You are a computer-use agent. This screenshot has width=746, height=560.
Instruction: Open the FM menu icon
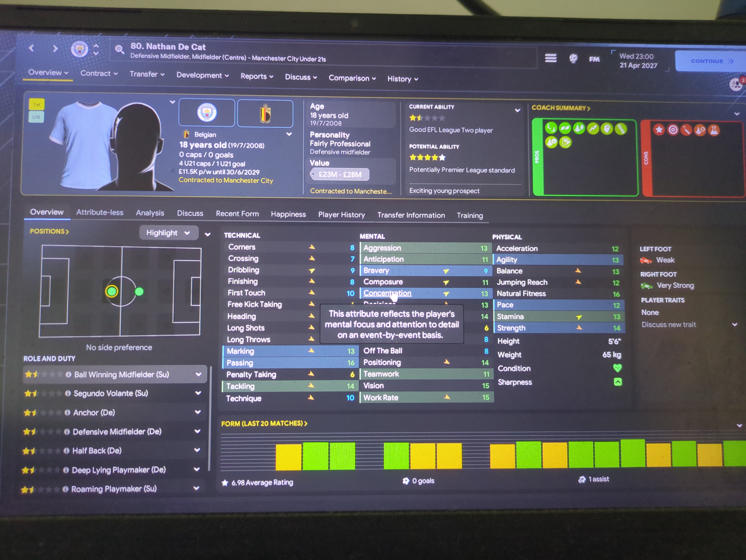(x=594, y=59)
